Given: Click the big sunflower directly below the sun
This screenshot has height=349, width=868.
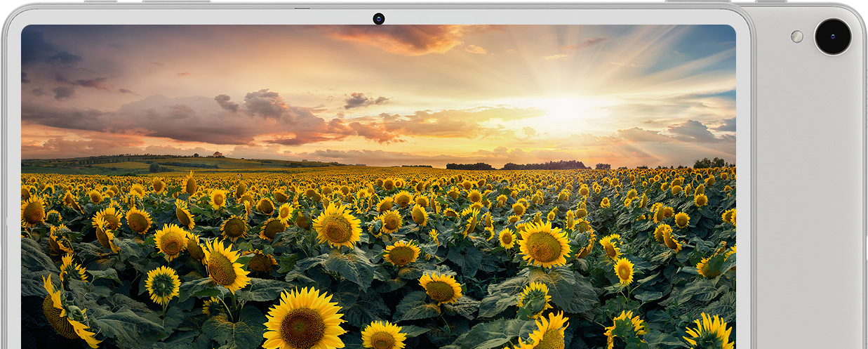Looking at the screenshot, I should tap(544, 245).
